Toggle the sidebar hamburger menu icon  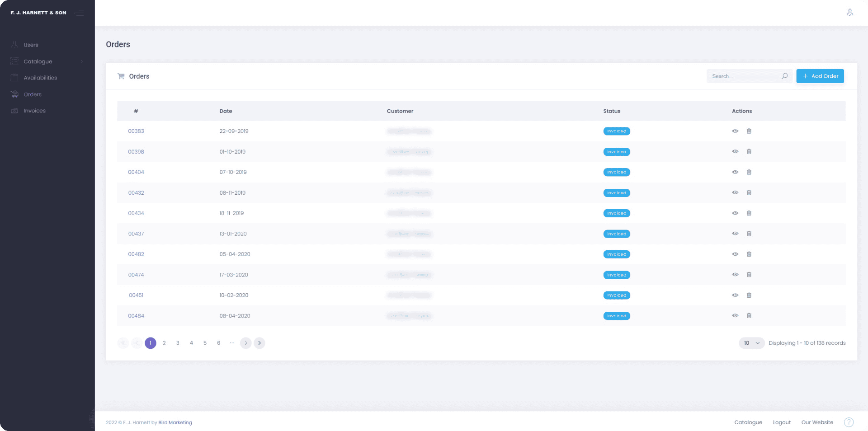(79, 13)
